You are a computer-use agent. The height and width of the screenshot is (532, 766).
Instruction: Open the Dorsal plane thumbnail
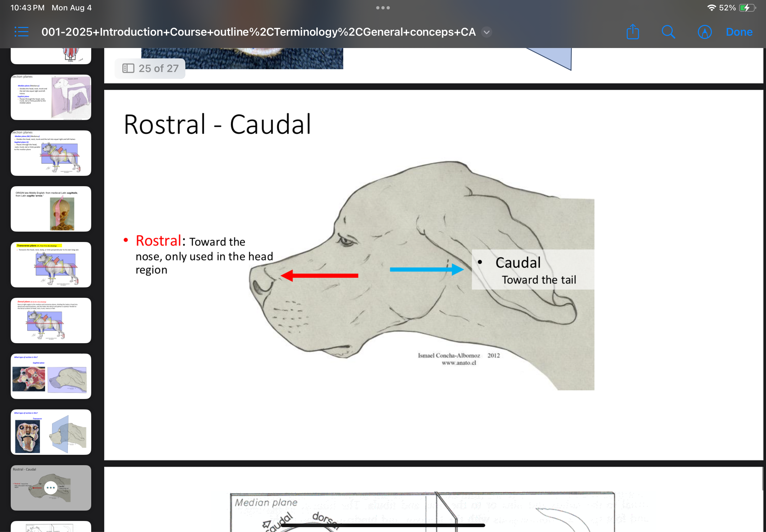coord(51,320)
